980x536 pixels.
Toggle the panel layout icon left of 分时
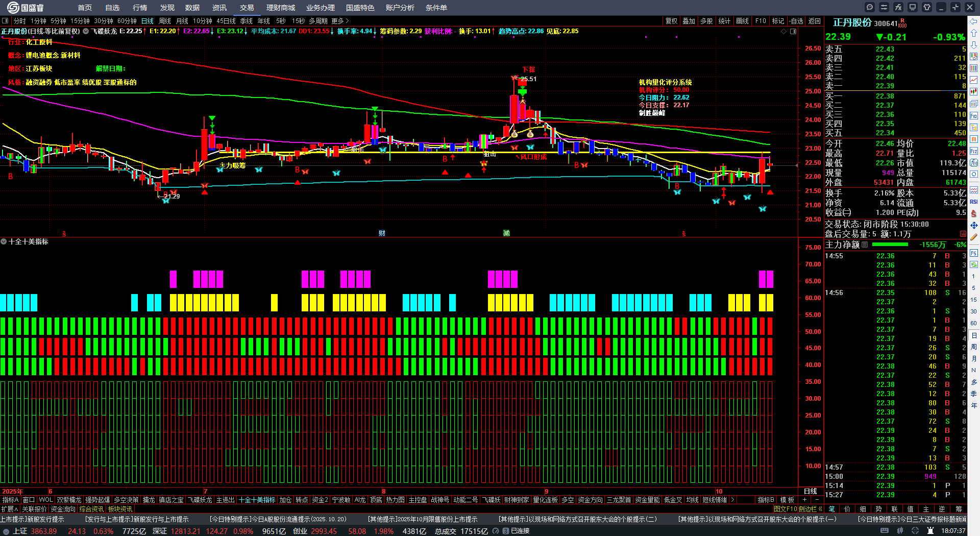5,21
